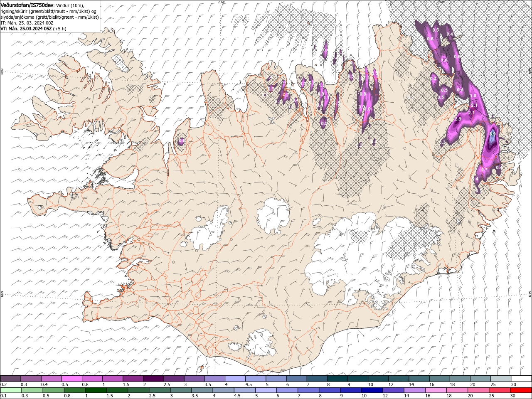Image resolution: width=532 pixels, height=399 pixels.
Task: Click the 'VT: Mán. 25.03.2024 05Z (+5 h)' line
Action: tap(33, 29)
